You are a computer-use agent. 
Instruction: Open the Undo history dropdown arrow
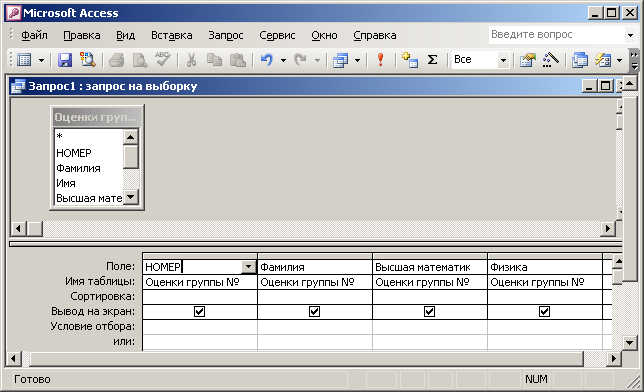(283, 60)
